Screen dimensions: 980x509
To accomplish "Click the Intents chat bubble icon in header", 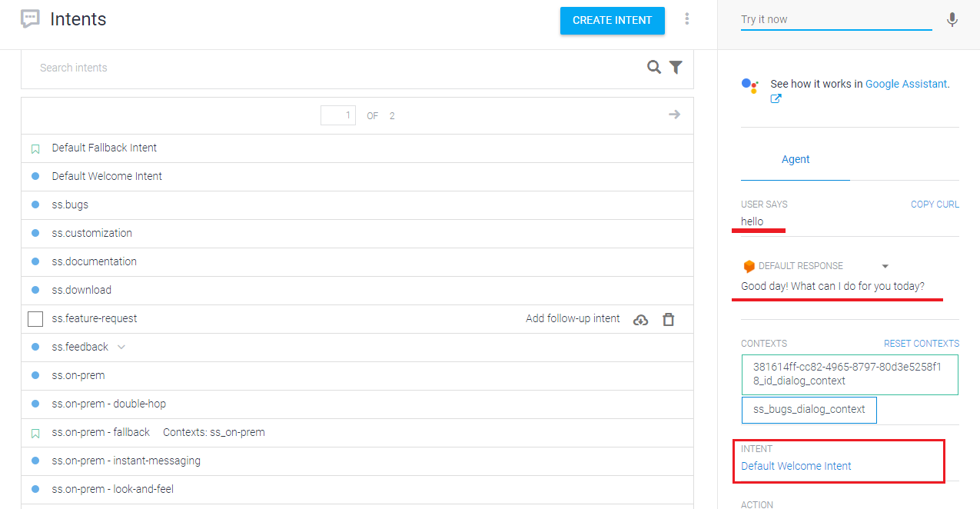I will pos(31,19).
